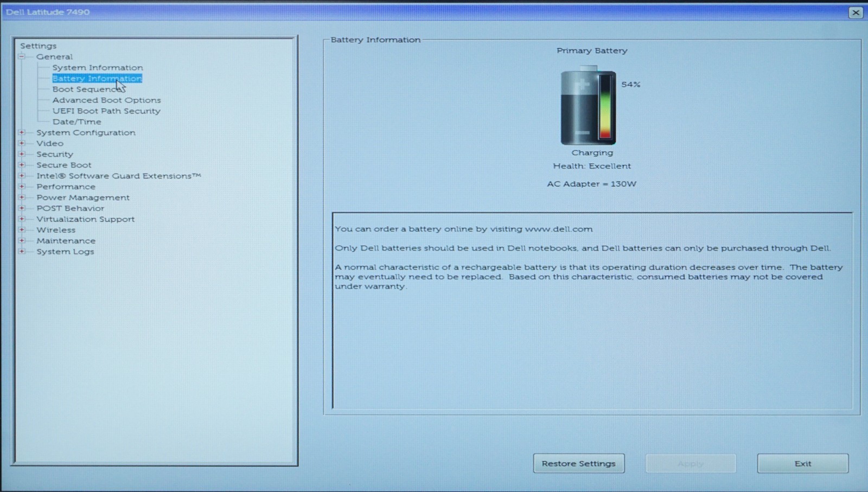
Task: Click the 'Only Dell batteries' sentence
Action: [583, 248]
